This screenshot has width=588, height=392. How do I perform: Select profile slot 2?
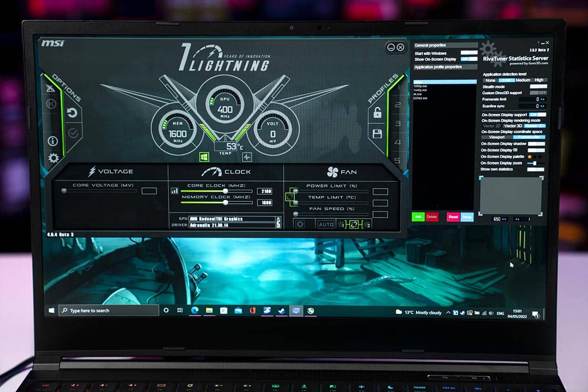(x=398, y=105)
